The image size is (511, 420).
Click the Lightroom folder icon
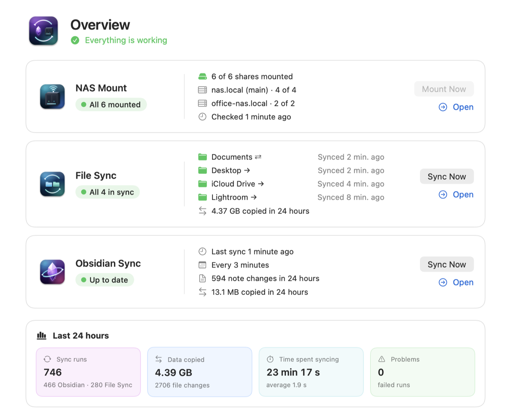203,197
